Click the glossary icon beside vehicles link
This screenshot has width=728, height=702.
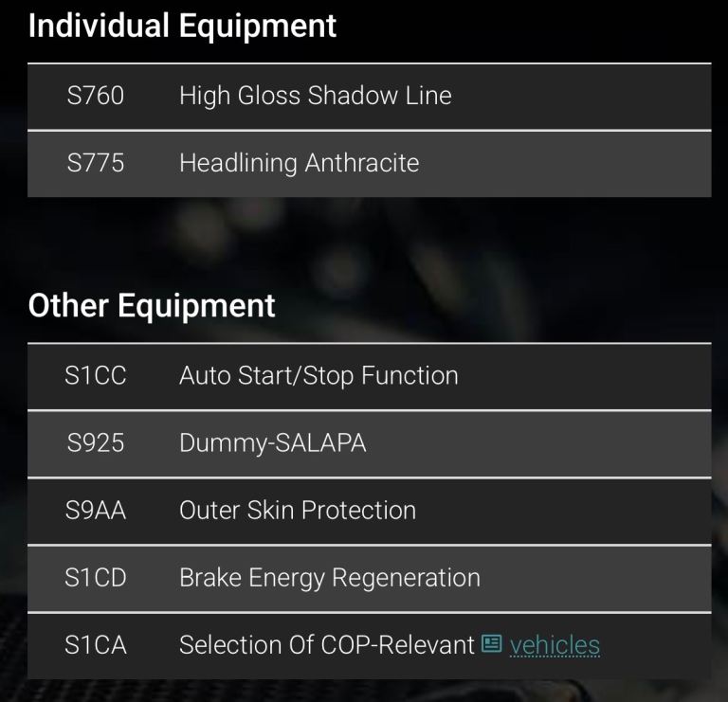point(492,645)
